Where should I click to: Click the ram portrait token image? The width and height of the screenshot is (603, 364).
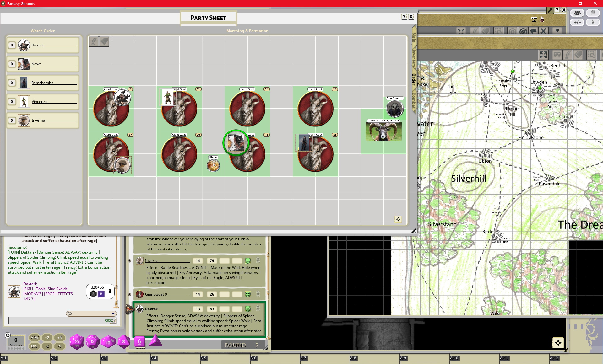(383, 131)
